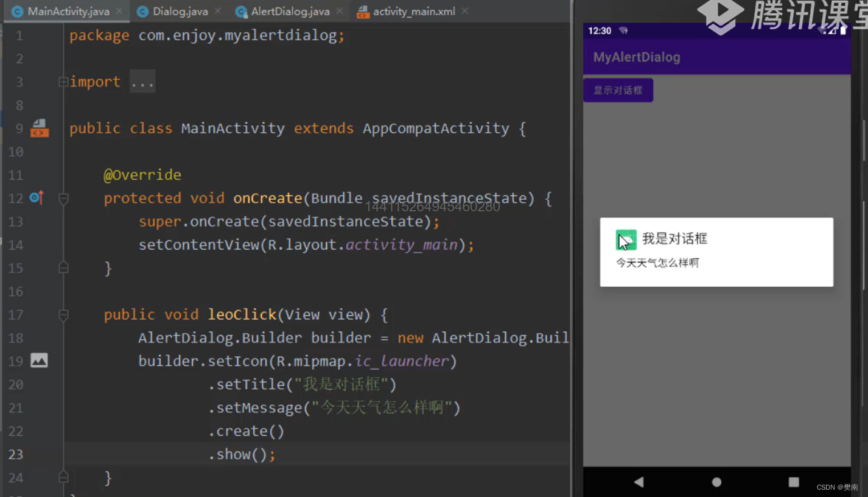Click the MainActivity class name on line 9
This screenshot has height=497, width=868.
(x=233, y=129)
